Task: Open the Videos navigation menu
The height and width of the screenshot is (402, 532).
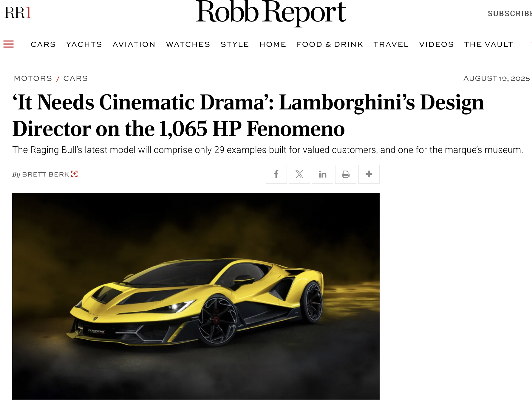Action: click(x=436, y=44)
